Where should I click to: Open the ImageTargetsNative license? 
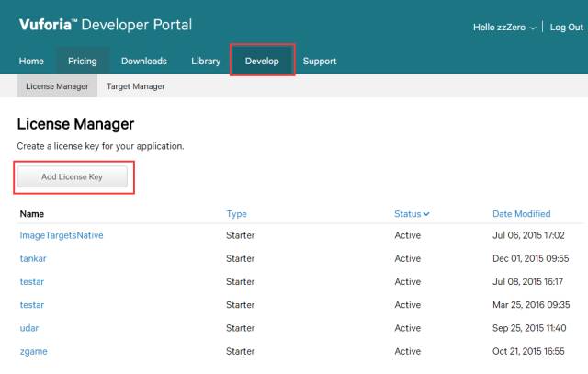62,235
